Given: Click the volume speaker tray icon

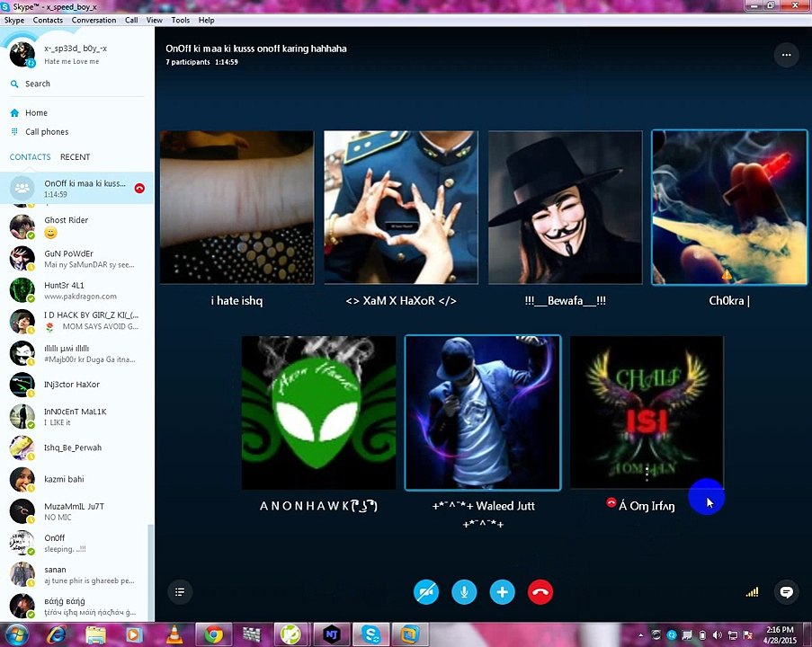Looking at the screenshot, I should pyautogui.click(x=718, y=635).
